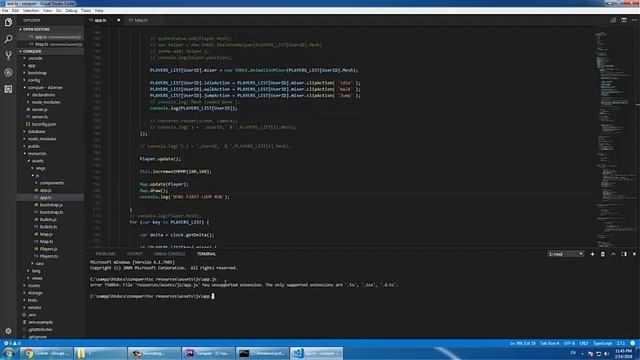Click Ln/Col indicator in status bar

tap(523, 343)
